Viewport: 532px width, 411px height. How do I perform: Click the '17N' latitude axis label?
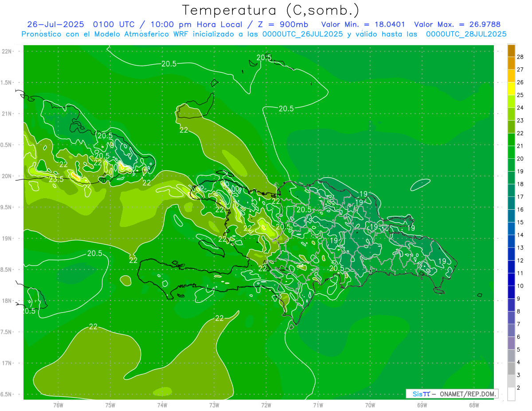click(7, 363)
